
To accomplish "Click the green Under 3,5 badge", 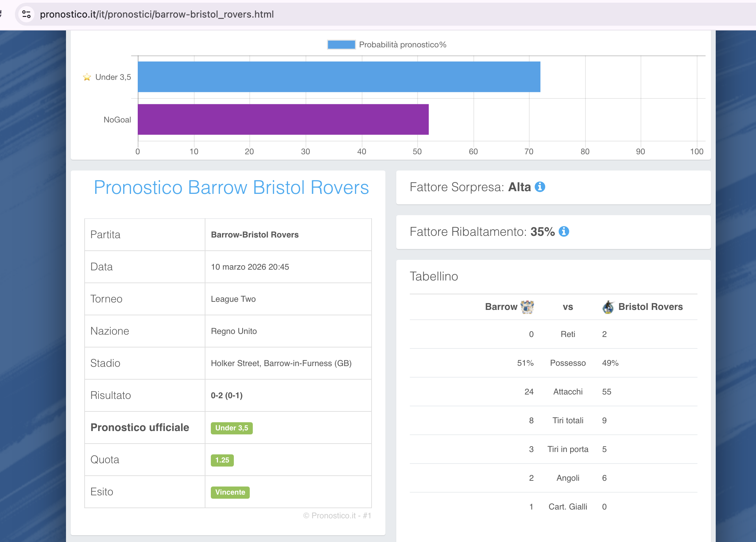I will click(231, 428).
